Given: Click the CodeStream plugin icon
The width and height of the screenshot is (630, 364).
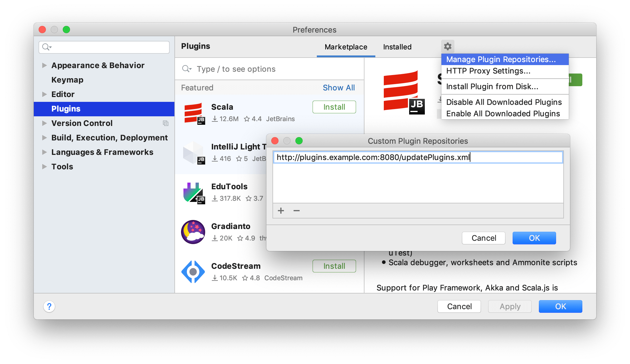Looking at the screenshot, I should [192, 271].
